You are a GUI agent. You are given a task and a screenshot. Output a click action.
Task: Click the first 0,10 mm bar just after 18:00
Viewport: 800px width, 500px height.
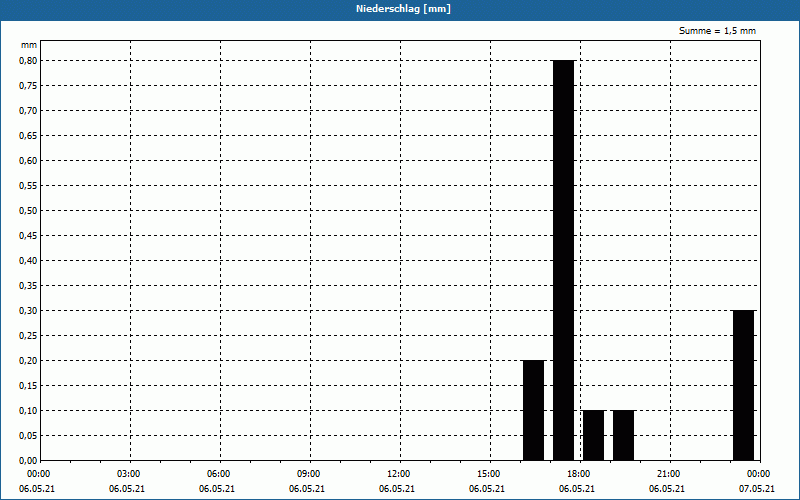click(x=593, y=435)
